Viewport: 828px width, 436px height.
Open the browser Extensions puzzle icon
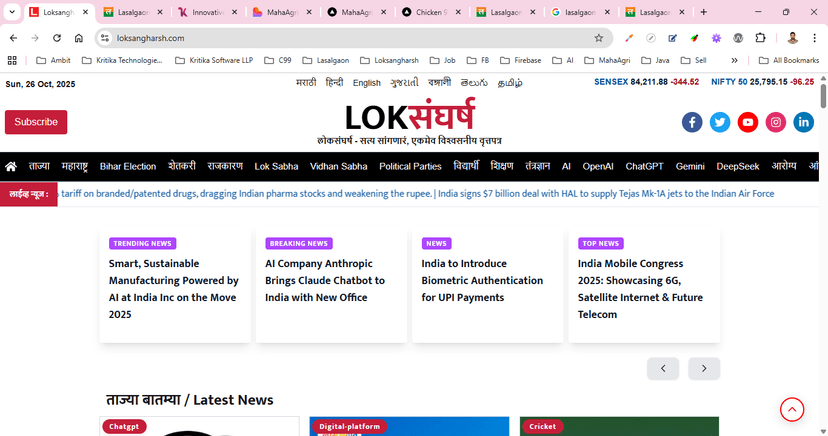(x=760, y=38)
